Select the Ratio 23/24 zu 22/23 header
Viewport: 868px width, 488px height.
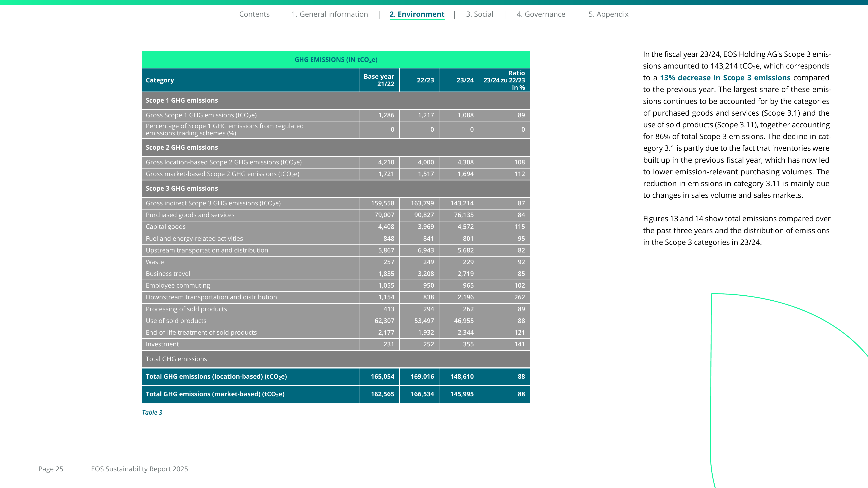tap(505, 80)
